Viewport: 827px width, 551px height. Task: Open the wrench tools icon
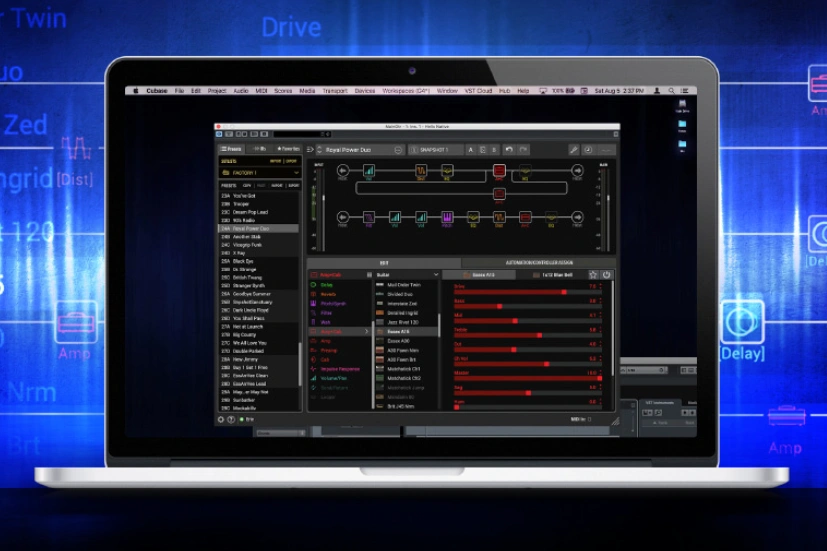pos(574,150)
